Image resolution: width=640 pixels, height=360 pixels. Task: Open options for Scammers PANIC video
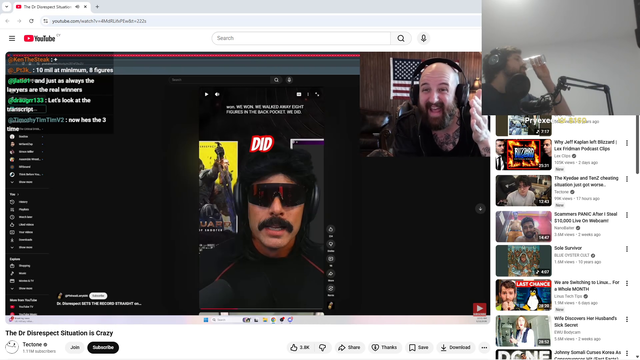pos(627,215)
